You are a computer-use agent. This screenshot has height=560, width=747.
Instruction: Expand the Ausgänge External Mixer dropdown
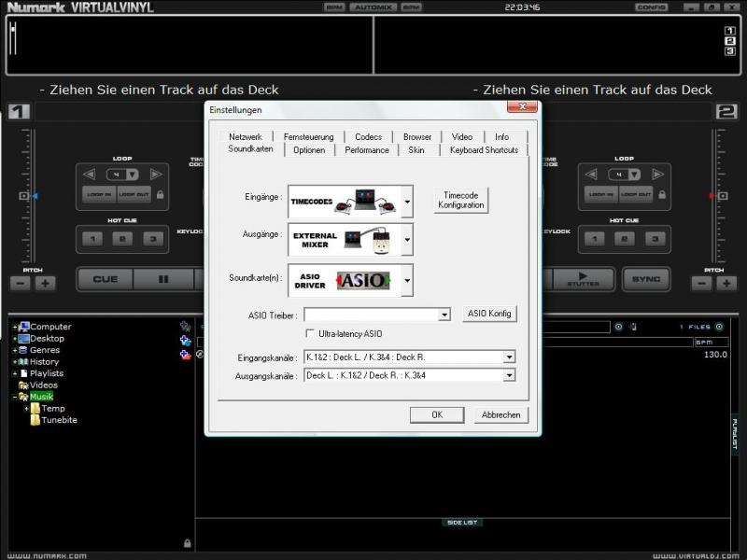[x=406, y=240]
